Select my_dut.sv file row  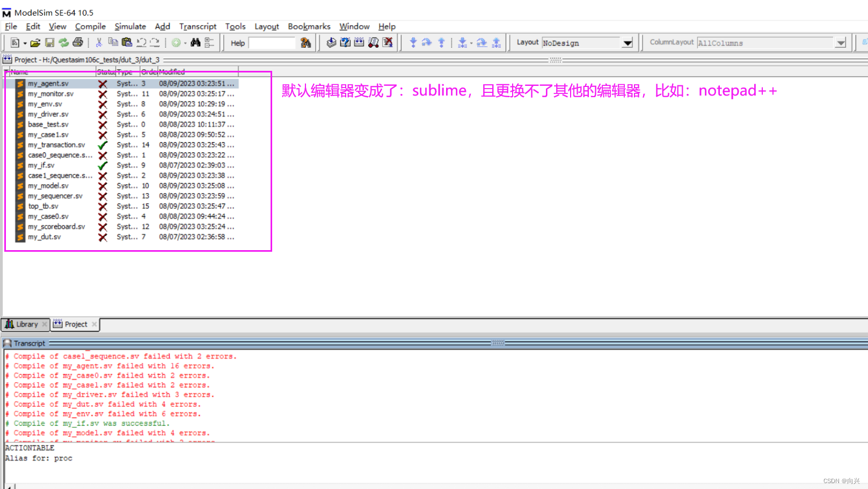(x=121, y=237)
